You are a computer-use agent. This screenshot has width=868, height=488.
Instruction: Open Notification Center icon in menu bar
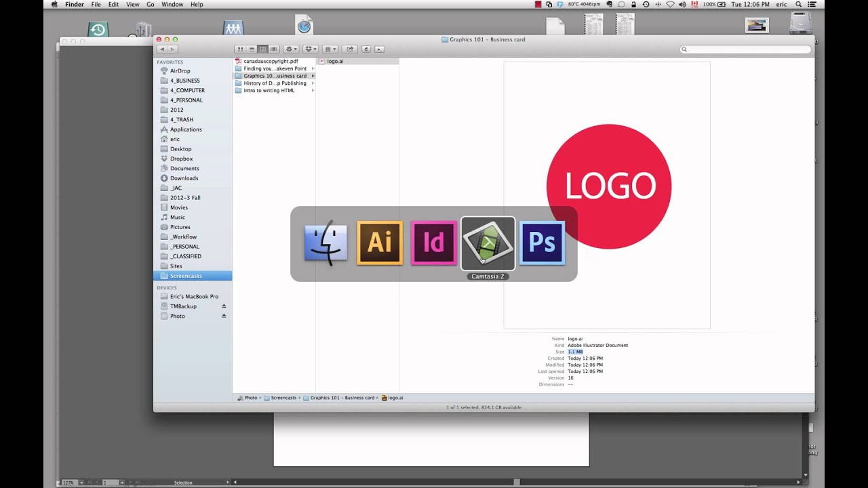(812, 4)
